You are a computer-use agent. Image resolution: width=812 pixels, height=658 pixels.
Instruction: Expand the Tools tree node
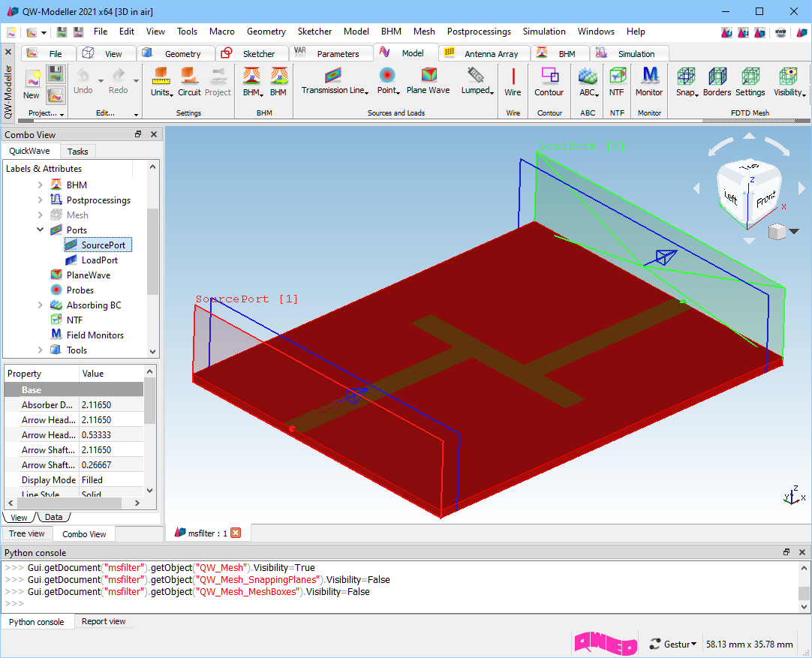(x=41, y=350)
